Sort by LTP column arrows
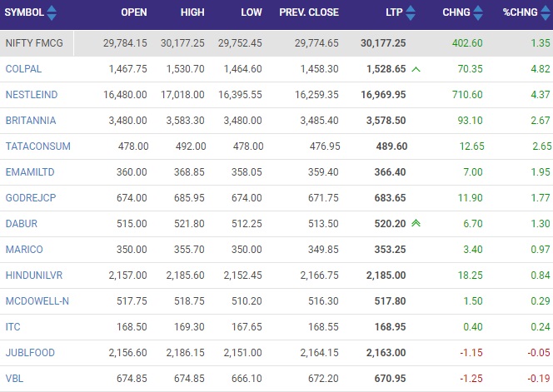This screenshot has height=392, width=553. pos(411,12)
